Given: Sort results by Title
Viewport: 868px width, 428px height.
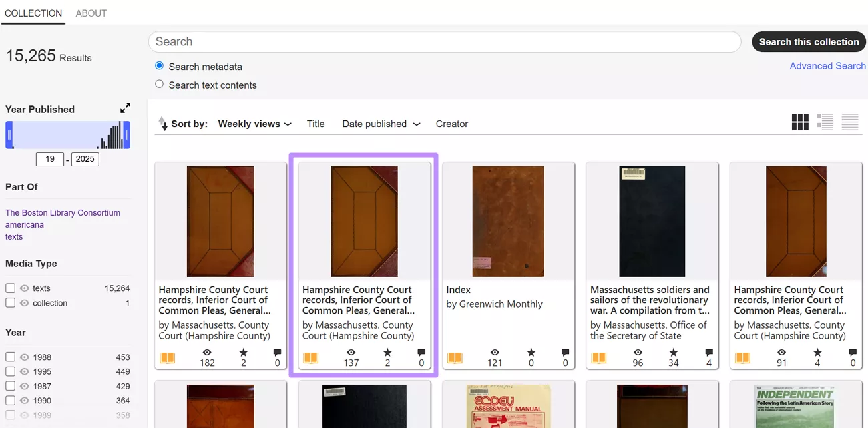Looking at the screenshot, I should pos(315,124).
